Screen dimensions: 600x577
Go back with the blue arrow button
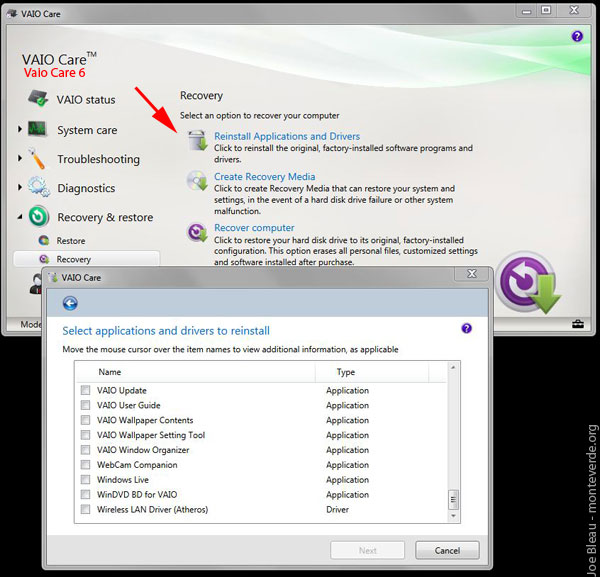coord(70,303)
